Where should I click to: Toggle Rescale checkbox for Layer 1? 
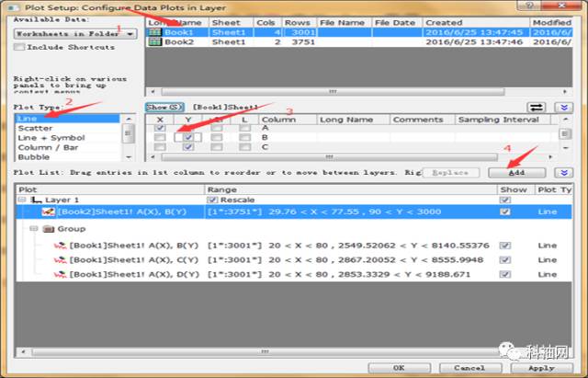[212, 200]
